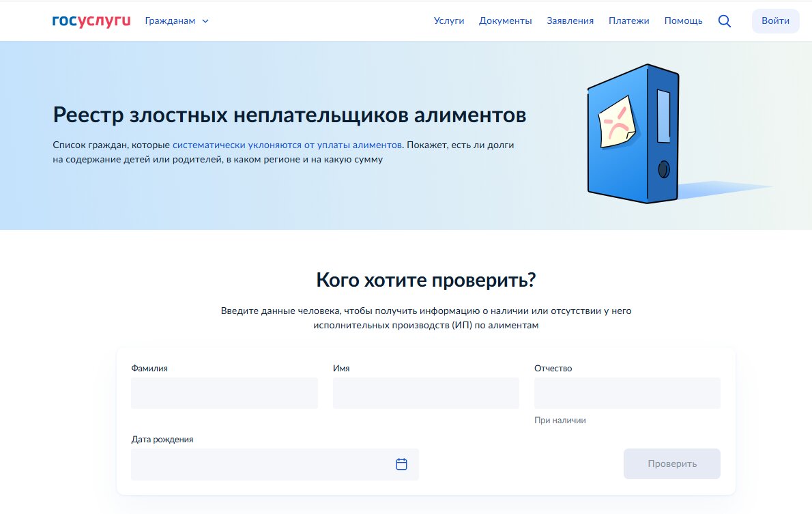The height and width of the screenshot is (514, 812).
Task: Click the Реестр злостных неплательщиков алиментов heading
Action: point(289,115)
